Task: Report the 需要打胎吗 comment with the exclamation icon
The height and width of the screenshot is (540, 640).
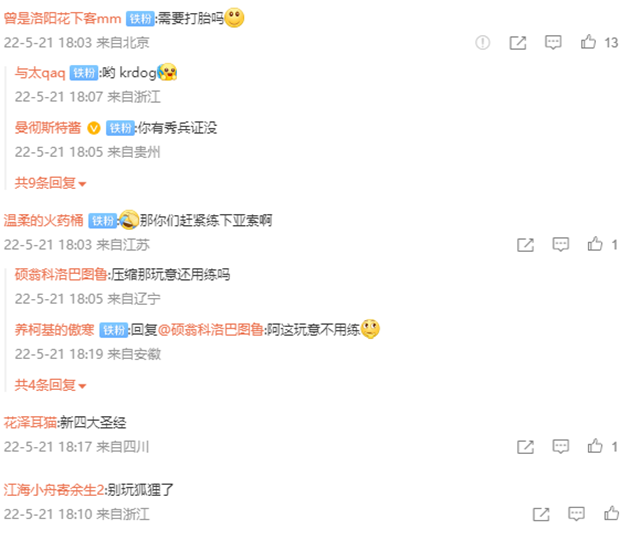Action: click(x=482, y=42)
